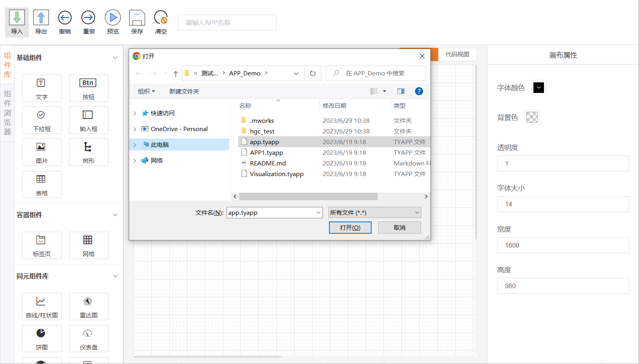Click the up-one-level arrow in dialog
639x364 pixels.
(176, 73)
